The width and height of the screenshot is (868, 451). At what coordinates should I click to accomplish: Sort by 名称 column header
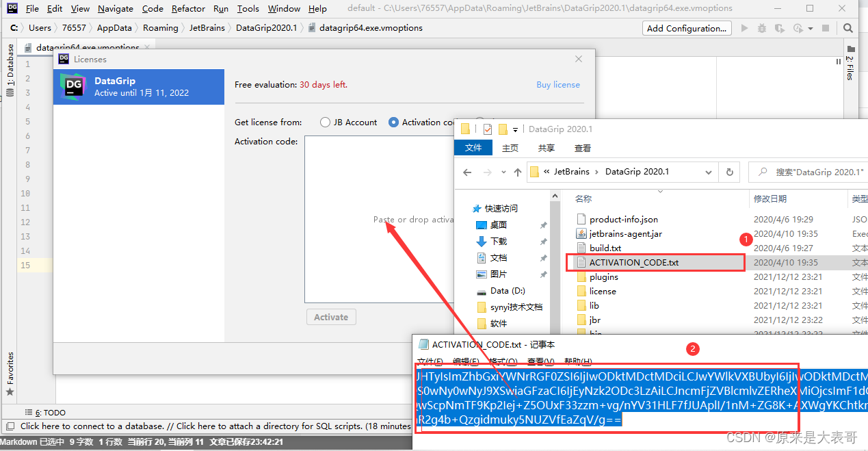point(583,198)
